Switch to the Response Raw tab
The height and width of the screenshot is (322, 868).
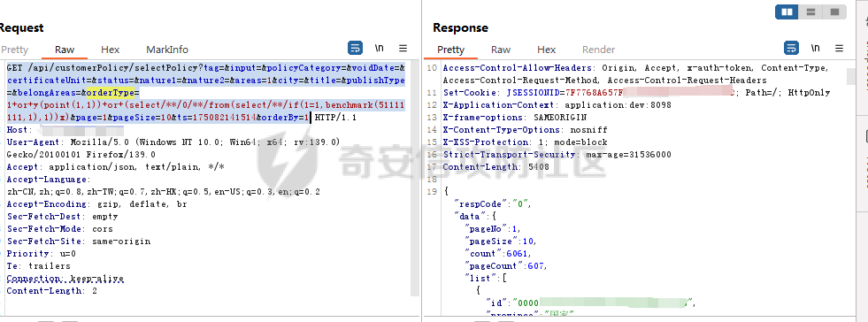click(501, 50)
